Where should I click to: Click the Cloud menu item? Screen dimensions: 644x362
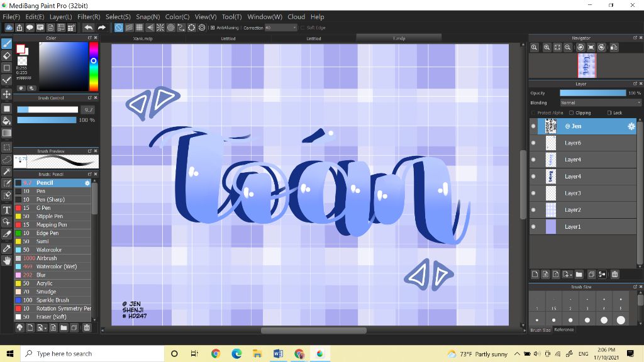[296, 17]
